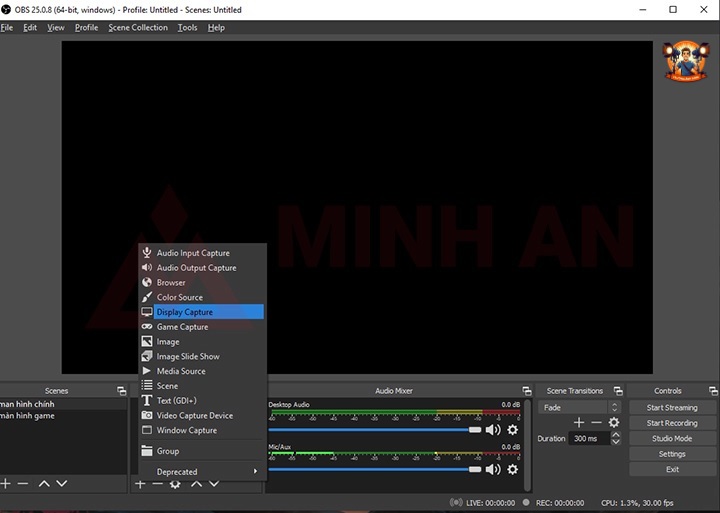
Task: Add a Scene source
Action: 202,386
